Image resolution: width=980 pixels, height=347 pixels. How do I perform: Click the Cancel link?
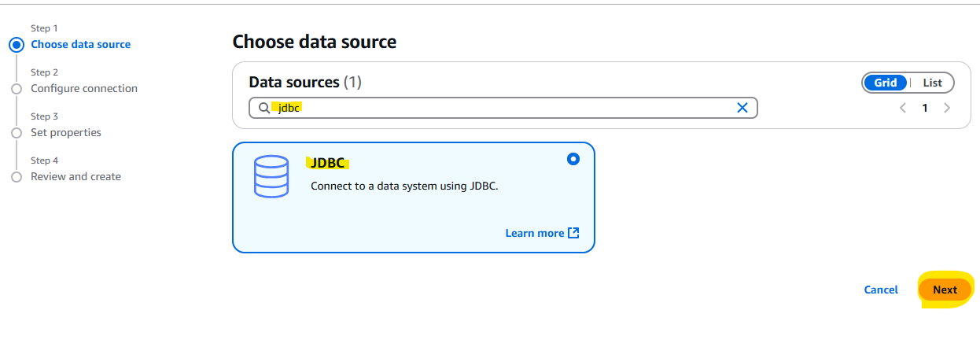pos(881,290)
